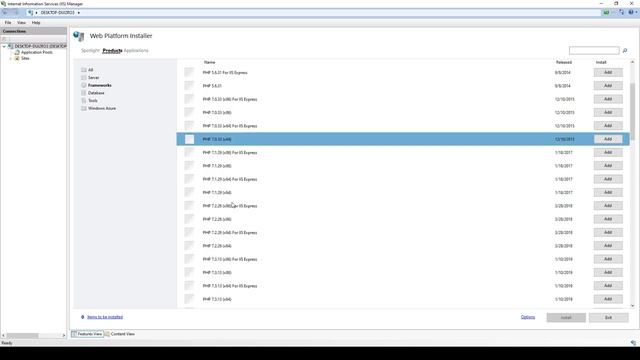This screenshot has height=360, width=640.
Task: Click the Application Pools icon in Connections
Action: pos(17,52)
